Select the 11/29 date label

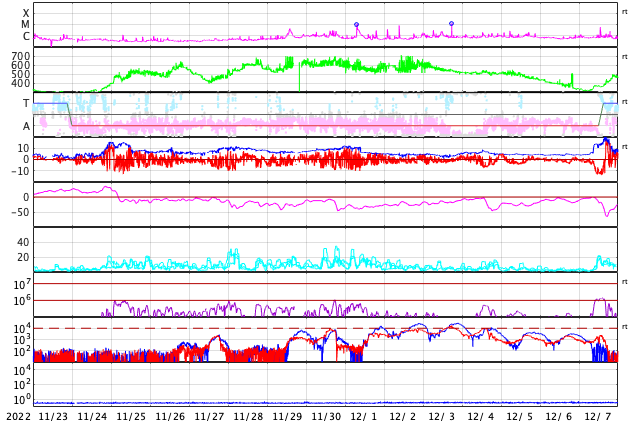tap(287, 417)
